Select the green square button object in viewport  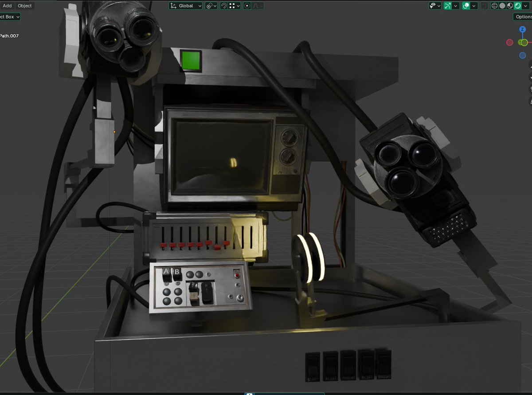(191, 61)
